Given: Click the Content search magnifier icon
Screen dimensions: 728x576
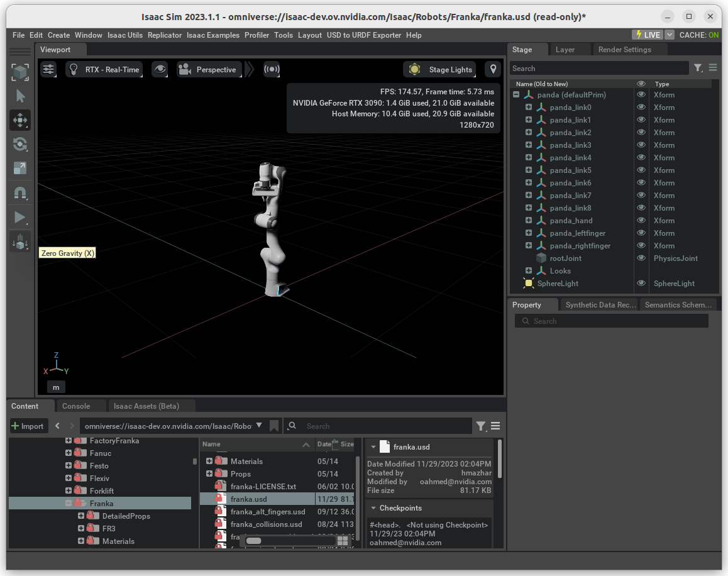Looking at the screenshot, I should coord(292,426).
